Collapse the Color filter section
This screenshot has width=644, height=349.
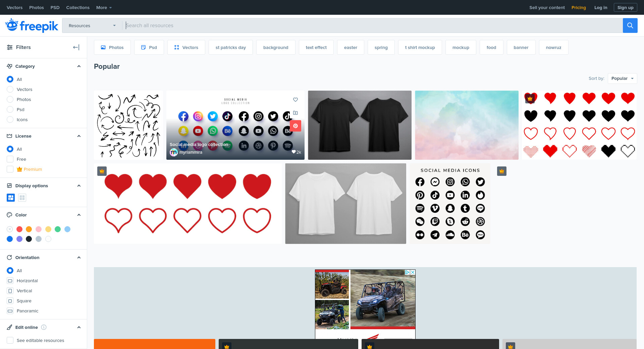tap(79, 215)
